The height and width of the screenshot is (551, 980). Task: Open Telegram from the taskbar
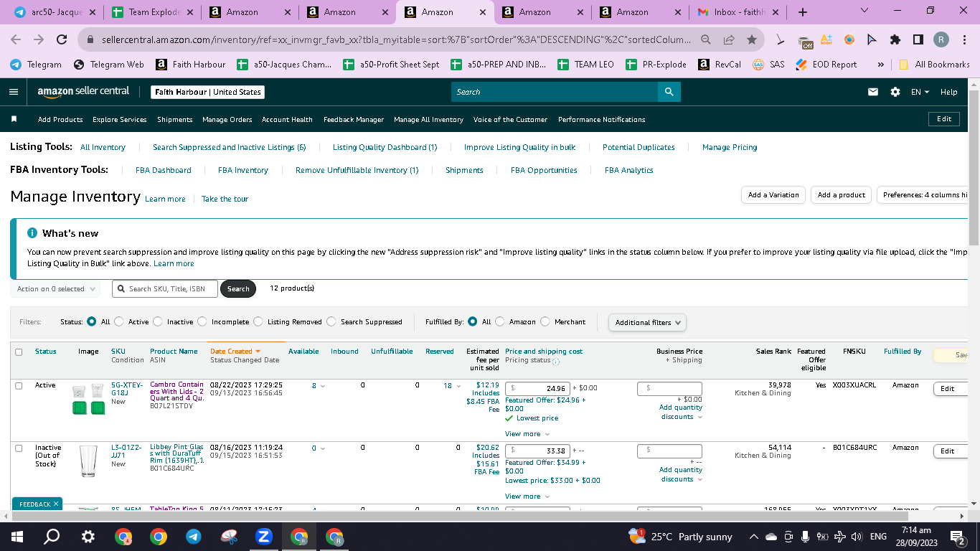(194, 536)
